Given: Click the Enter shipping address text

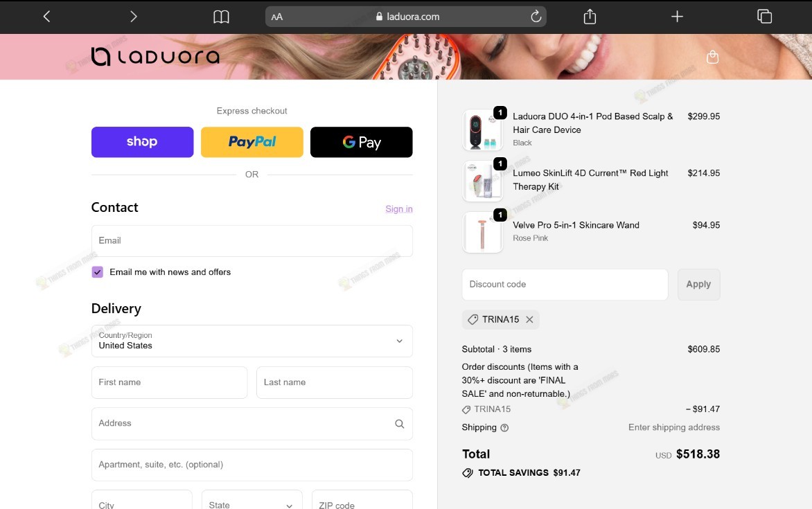Looking at the screenshot, I should tap(674, 427).
